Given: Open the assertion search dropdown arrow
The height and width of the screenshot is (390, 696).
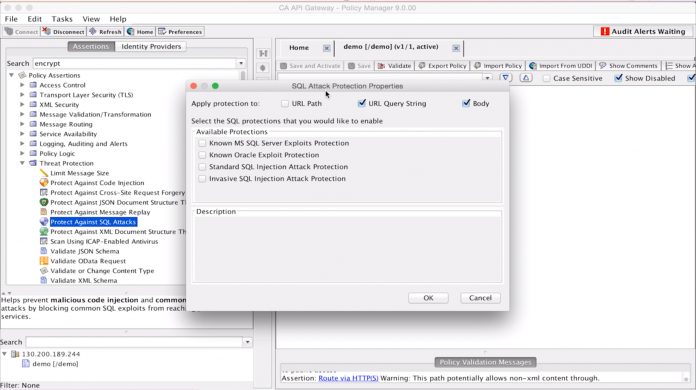Looking at the screenshot, I should (241, 63).
